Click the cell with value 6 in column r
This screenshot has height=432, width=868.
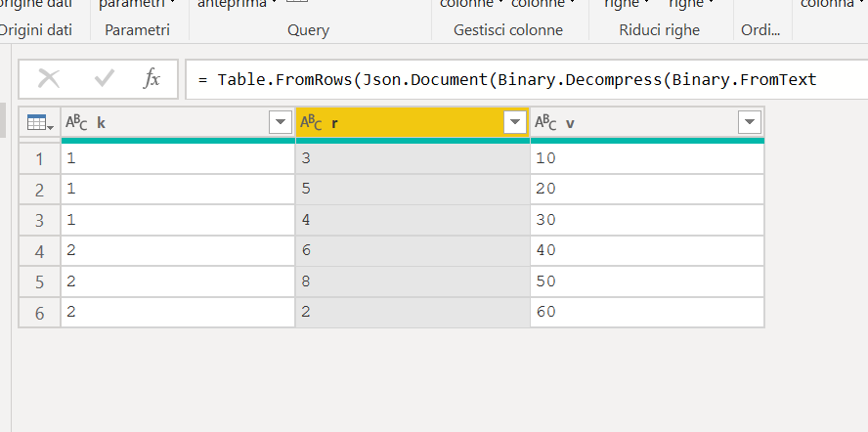412,251
